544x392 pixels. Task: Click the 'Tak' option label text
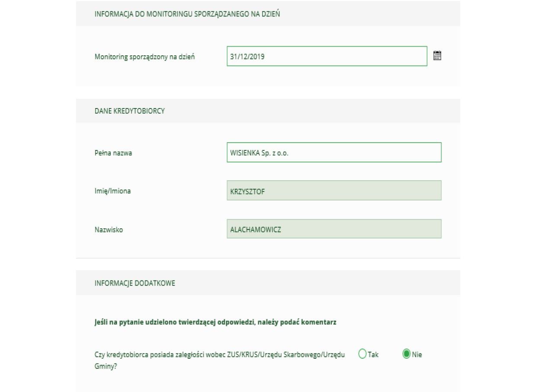373,355
